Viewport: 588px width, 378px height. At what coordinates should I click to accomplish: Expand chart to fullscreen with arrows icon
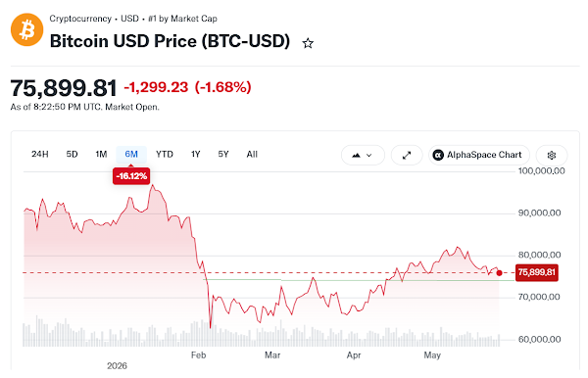(x=407, y=155)
